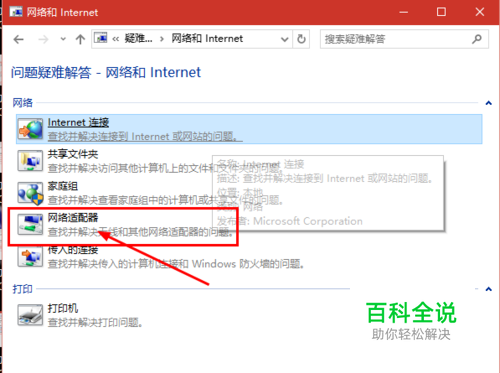The width and height of the screenshot is (500, 373).
Task: Open the 传入的连接 troubleshooter
Action: pyautogui.click(x=73, y=250)
